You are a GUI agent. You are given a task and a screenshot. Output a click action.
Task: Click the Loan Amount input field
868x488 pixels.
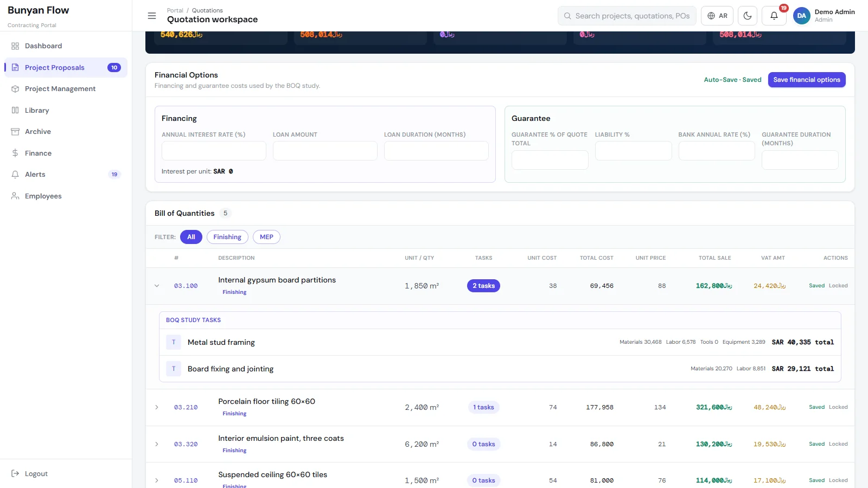[325, 151]
